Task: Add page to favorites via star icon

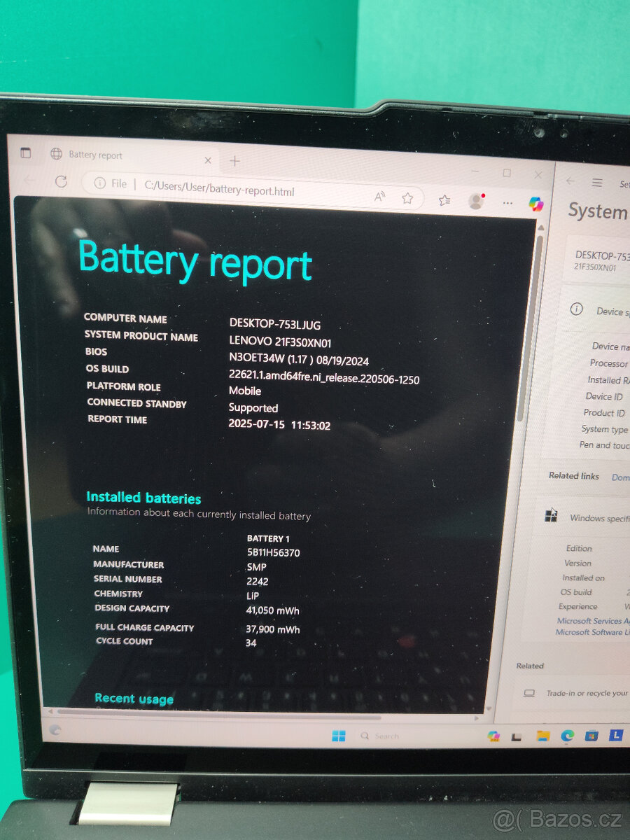Action: click(x=407, y=198)
